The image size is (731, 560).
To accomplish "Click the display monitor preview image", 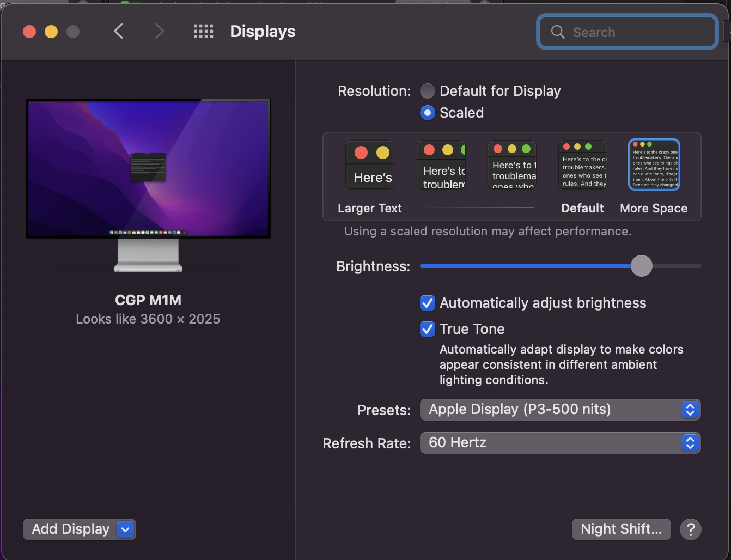I will [x=148, y=185].
